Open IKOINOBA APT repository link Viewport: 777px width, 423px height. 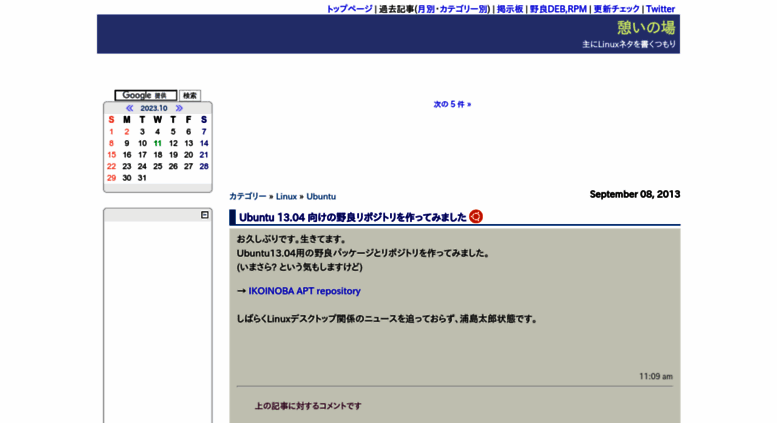tap(304, 291)
